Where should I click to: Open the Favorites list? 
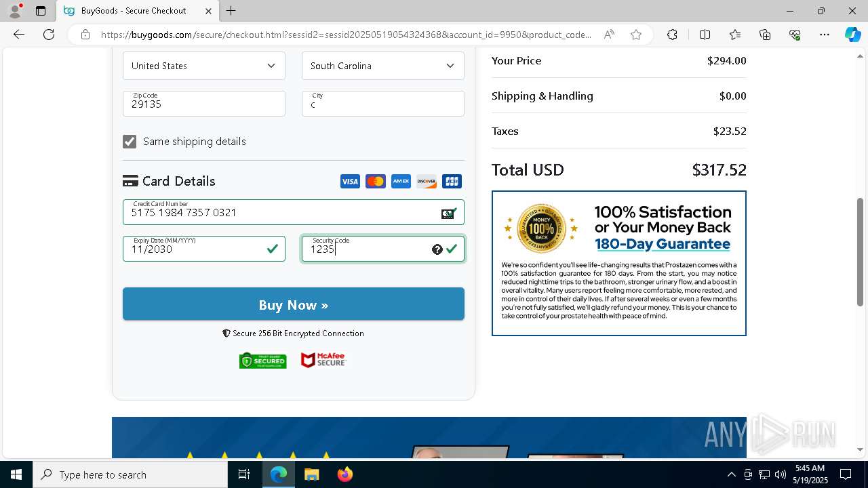point(735,35)
